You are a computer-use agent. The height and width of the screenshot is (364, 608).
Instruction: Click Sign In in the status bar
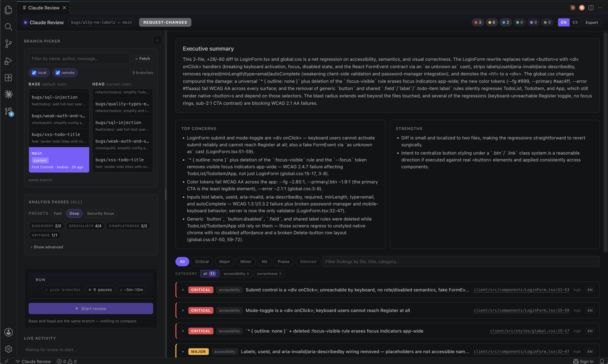point(583,361)
